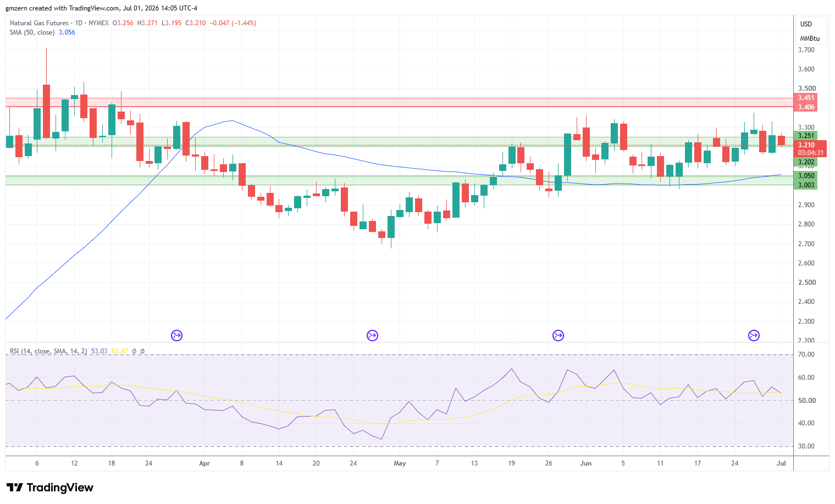
Task: Click the 70.00 RSI scale label
Action: (806, 355)
